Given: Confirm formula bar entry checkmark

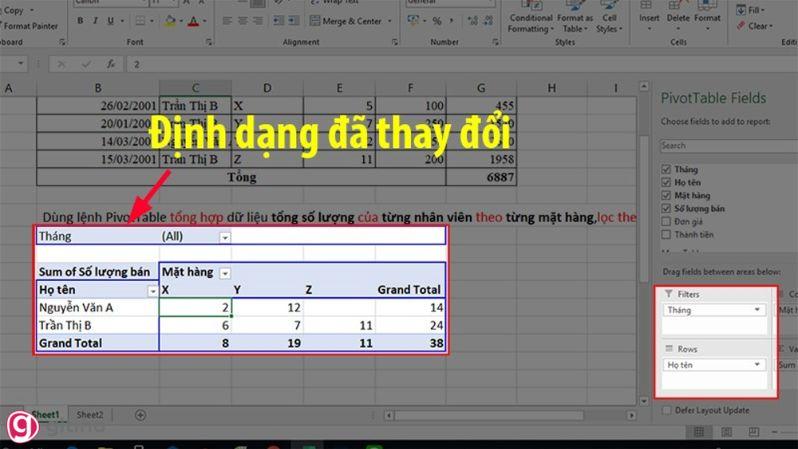Looking at the screenshot, I should 86,64.
